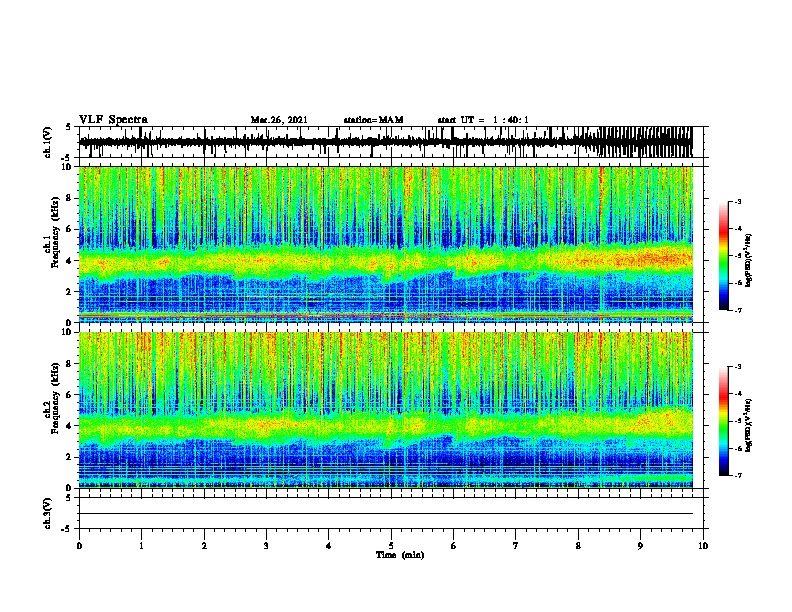The height and width of the screenshot is (612, 792).
Task: Click the "-3" tick on ch.1 color bar
Action: pos(737,201)
